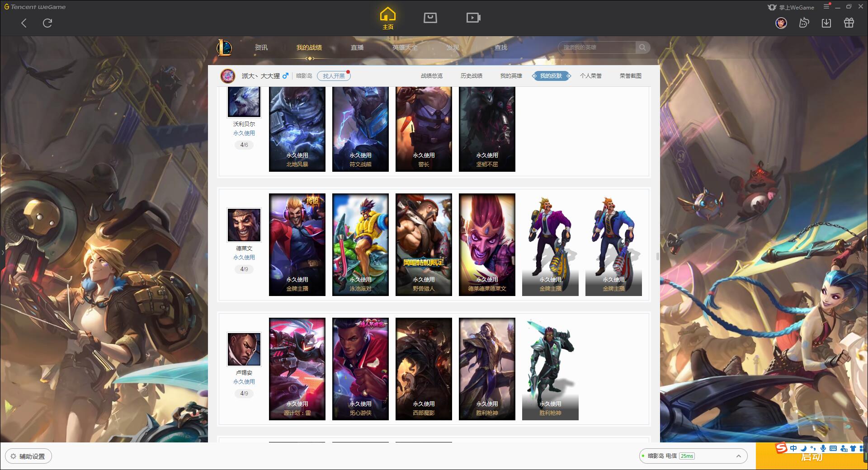
Task: Click the skin list vertical scrollbar handle
Action: point(657,257)
